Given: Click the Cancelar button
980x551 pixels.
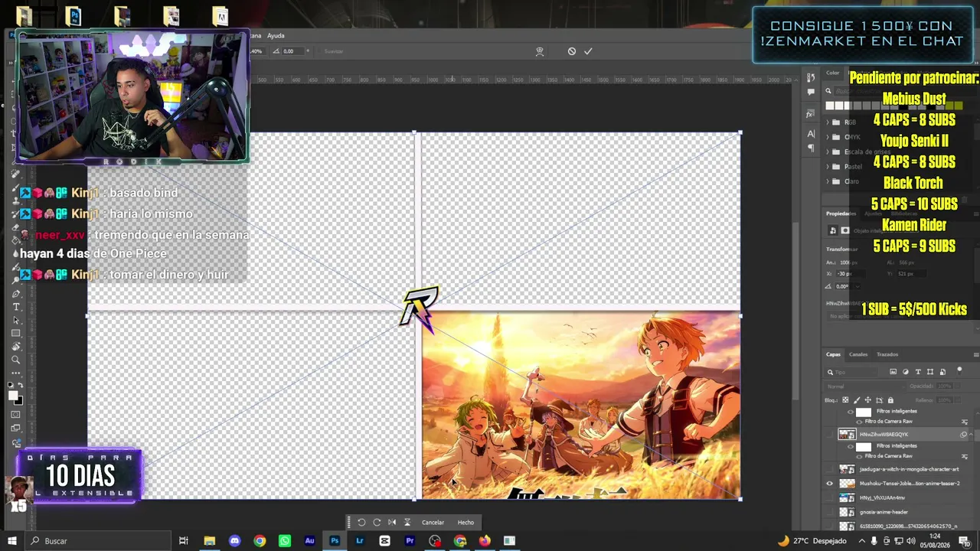Looking at the screenshot, I should coord(433,523).
